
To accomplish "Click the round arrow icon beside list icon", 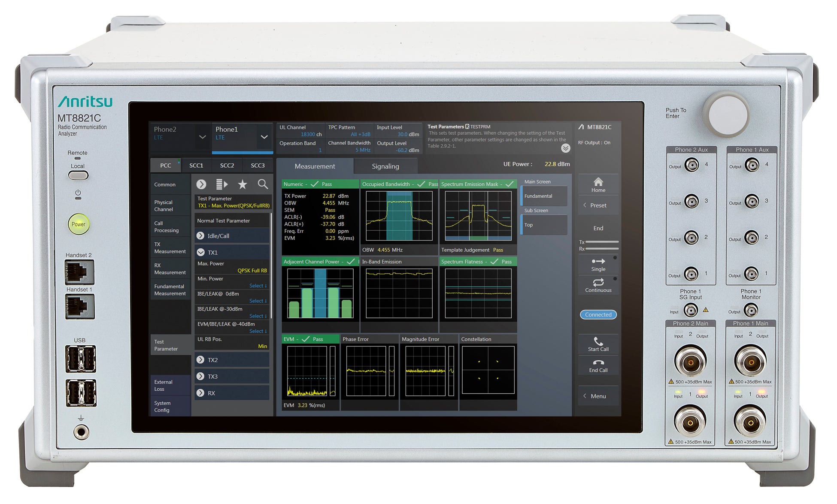I will [201, 184].
